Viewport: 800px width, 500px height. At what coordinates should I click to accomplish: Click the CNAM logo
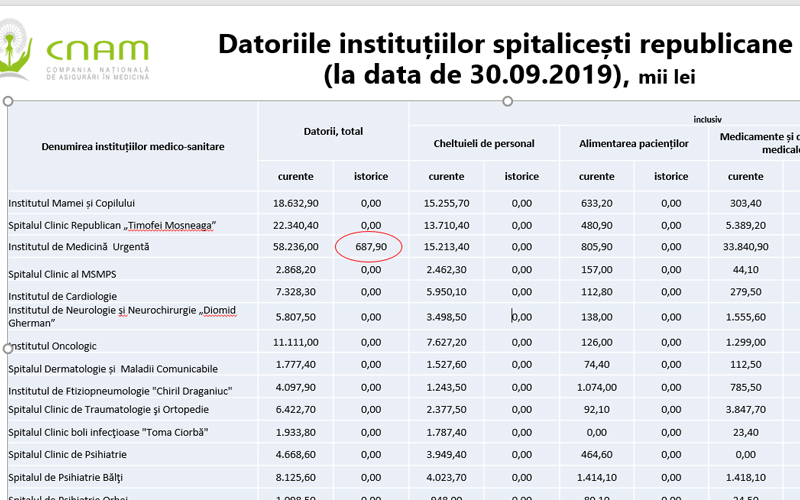75,52
